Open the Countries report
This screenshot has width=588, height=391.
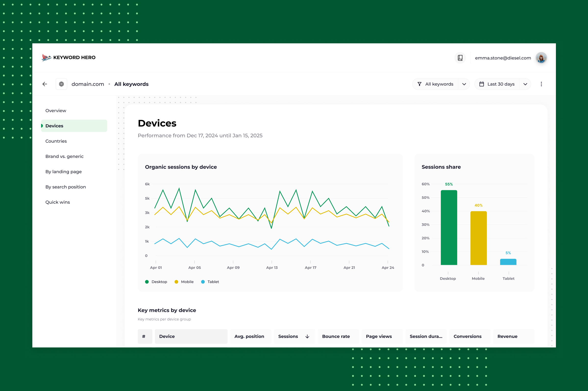tap(56, 141)
